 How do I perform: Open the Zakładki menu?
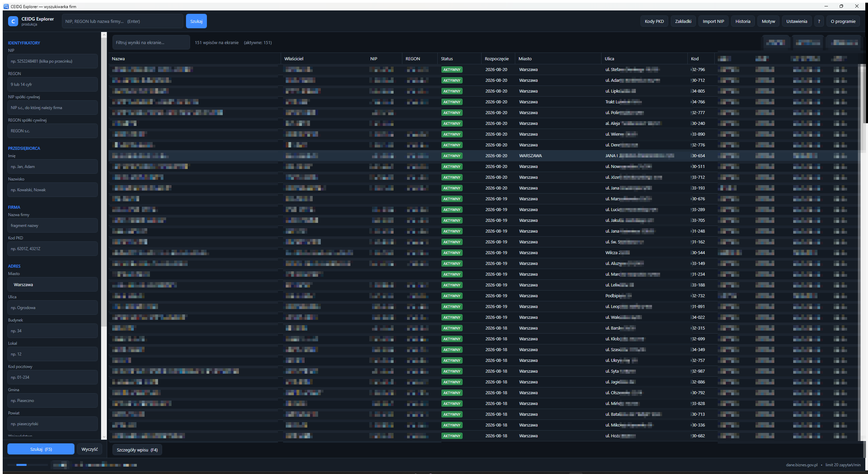point(683,21)
